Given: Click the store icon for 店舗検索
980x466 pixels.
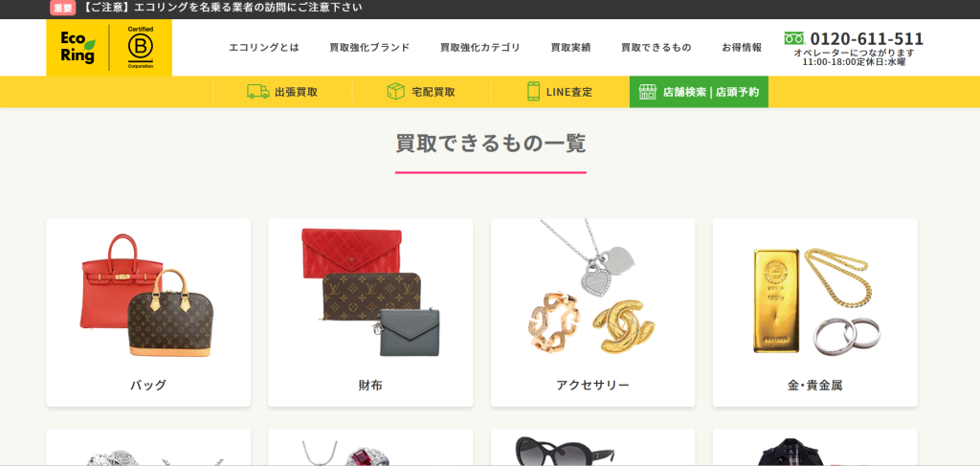Looking at the screenshot, I should 648,92.
